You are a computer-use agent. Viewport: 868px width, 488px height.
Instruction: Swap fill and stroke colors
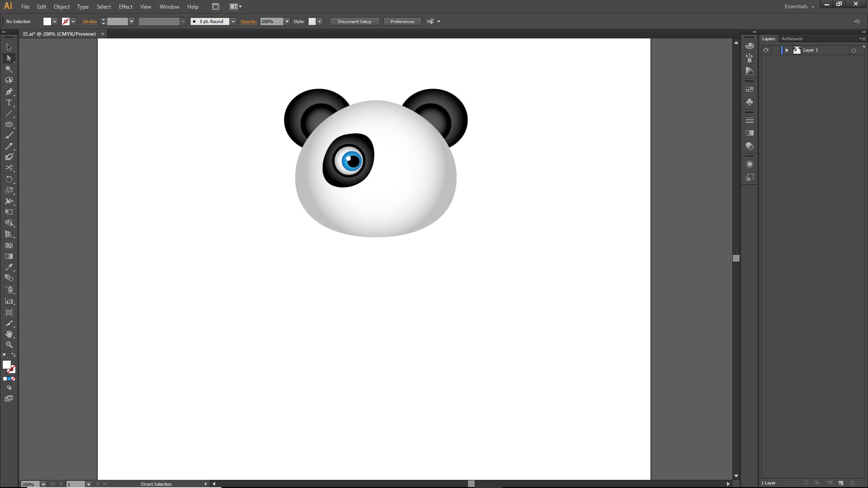[14, 355]
